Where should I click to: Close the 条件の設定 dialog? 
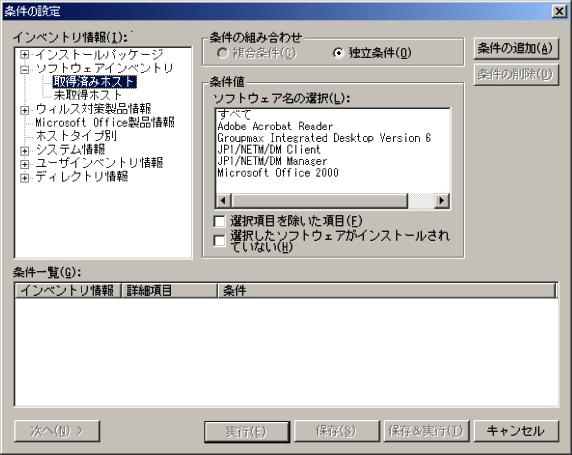[559, 12]
